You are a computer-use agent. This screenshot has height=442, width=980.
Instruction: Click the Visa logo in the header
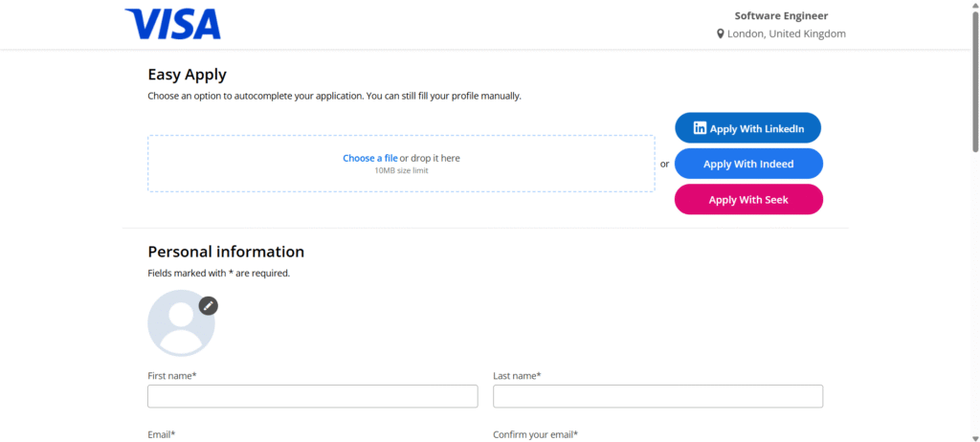click(172, 24)
